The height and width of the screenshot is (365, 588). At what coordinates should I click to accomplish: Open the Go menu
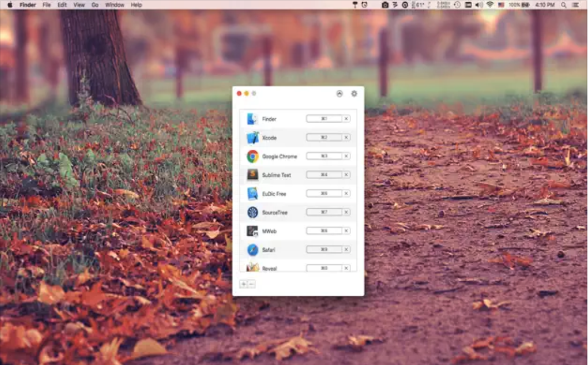point(95,5)
